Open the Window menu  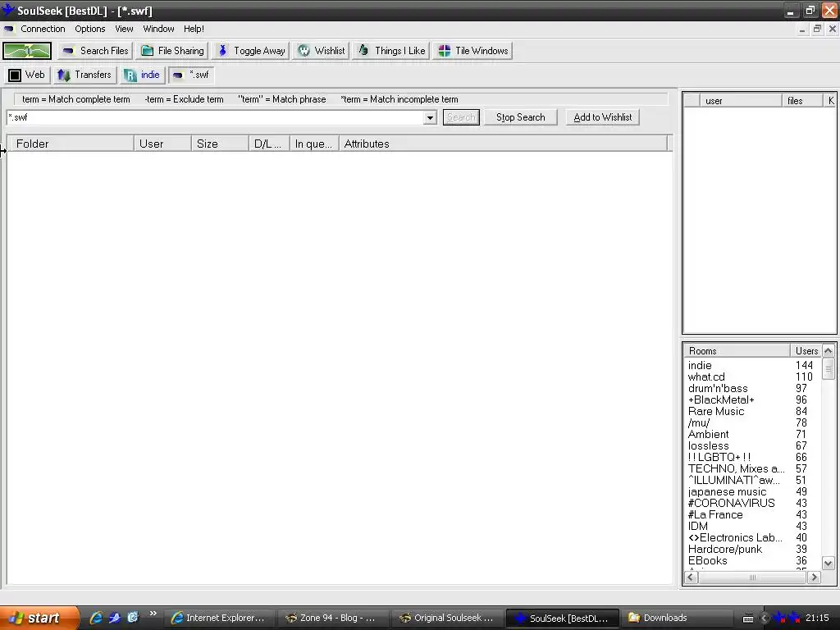click(158, 29)
